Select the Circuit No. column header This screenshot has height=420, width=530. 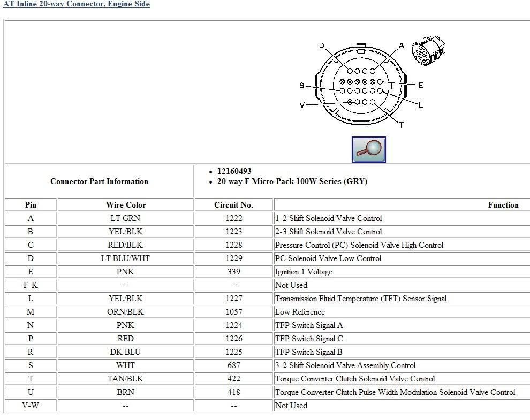coord(233,204)
